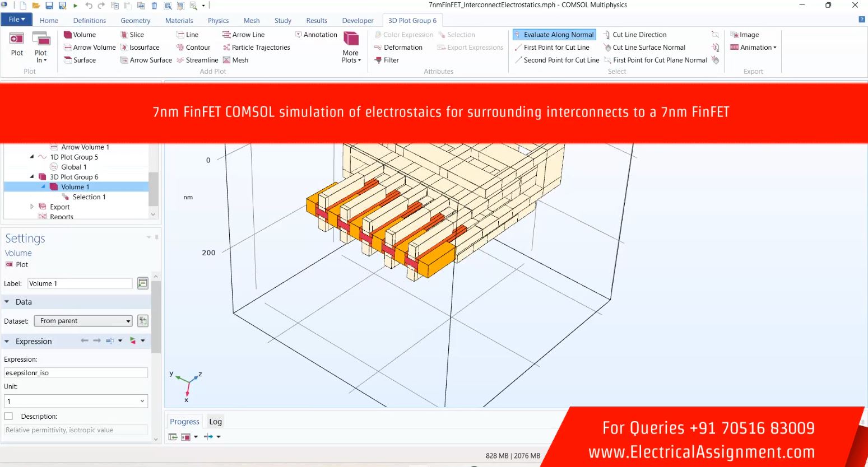Export plot as Image

(744, 35)
